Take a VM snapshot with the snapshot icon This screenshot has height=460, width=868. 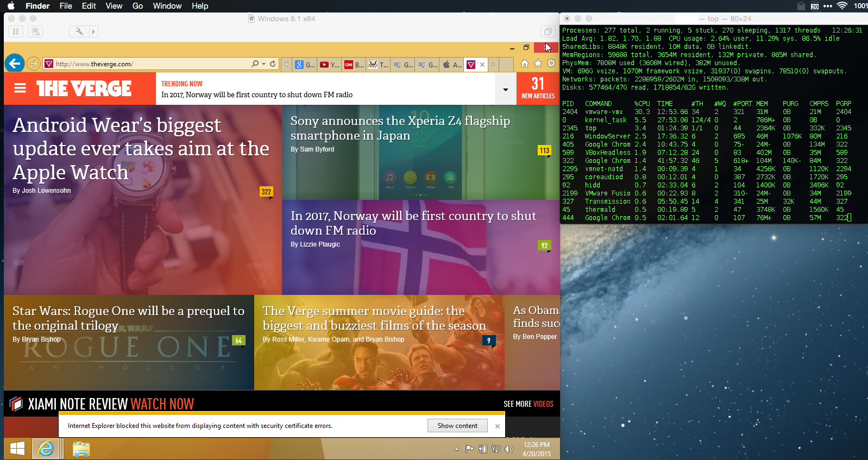tap(35, 31)
